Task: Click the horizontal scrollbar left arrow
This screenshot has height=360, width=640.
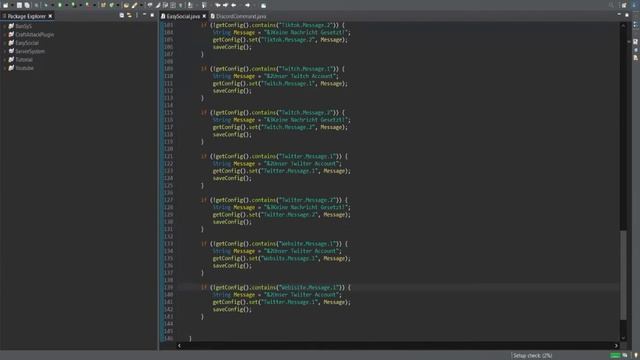Action: coord(179,346)
